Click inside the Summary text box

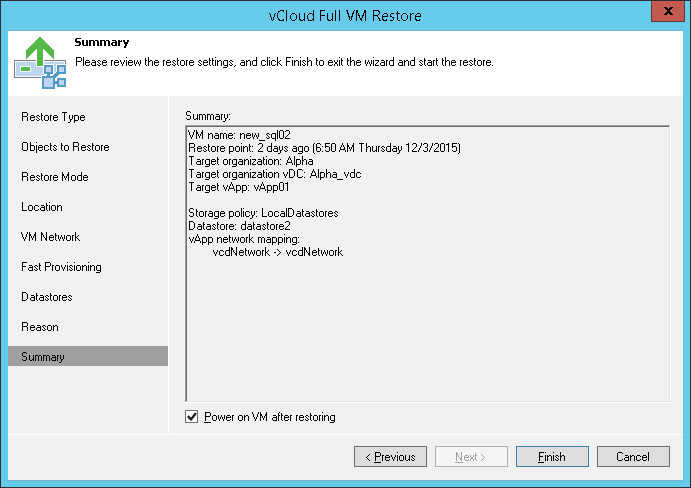click(427, 330)
